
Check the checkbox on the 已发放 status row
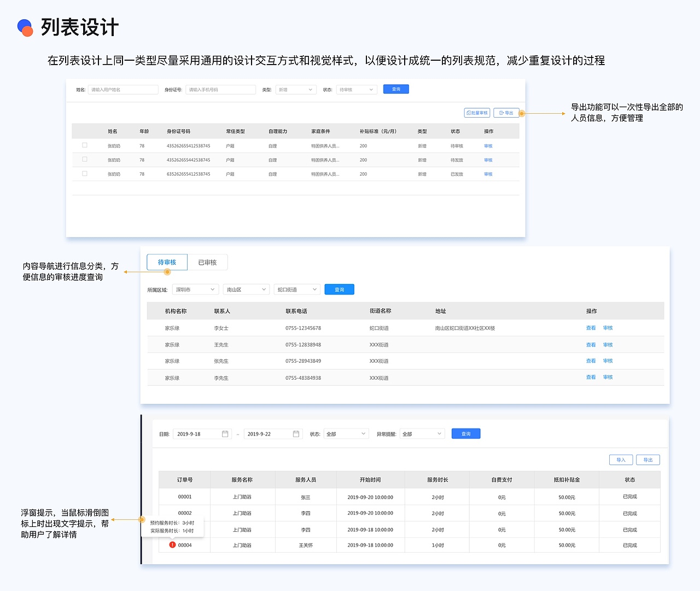(x=85, y=173)
